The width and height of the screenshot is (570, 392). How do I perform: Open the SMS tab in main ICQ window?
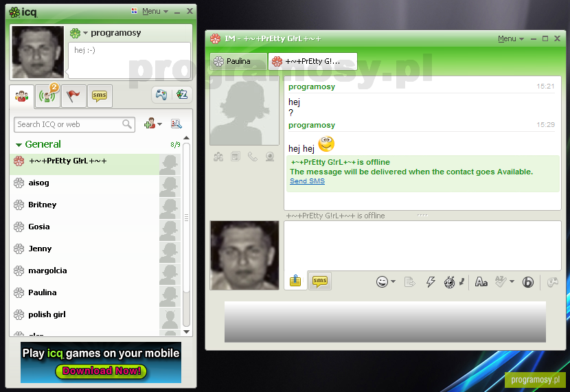coord(100,96)
